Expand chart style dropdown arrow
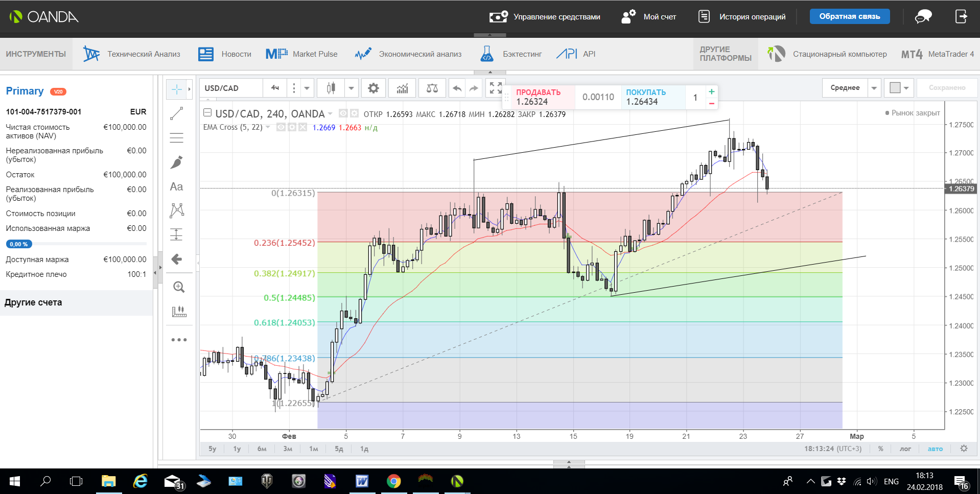The height and width of the screenshot is (494, 980). click(351, 88)
